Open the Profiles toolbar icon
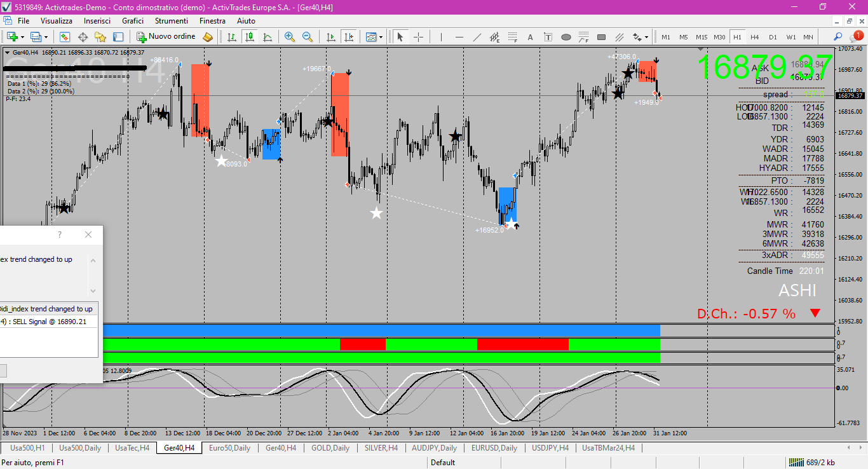 pos(36,37)
